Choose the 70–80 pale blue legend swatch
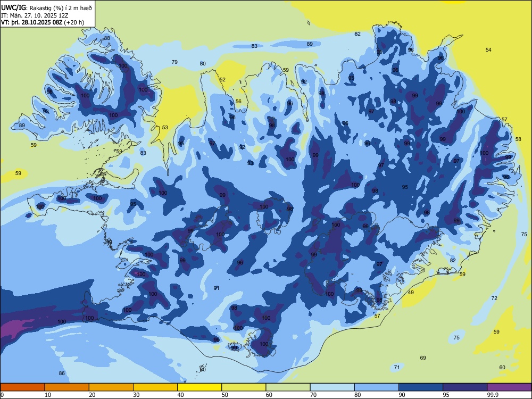Viewport: 532px width, 399px height. (x=332, y=387)
